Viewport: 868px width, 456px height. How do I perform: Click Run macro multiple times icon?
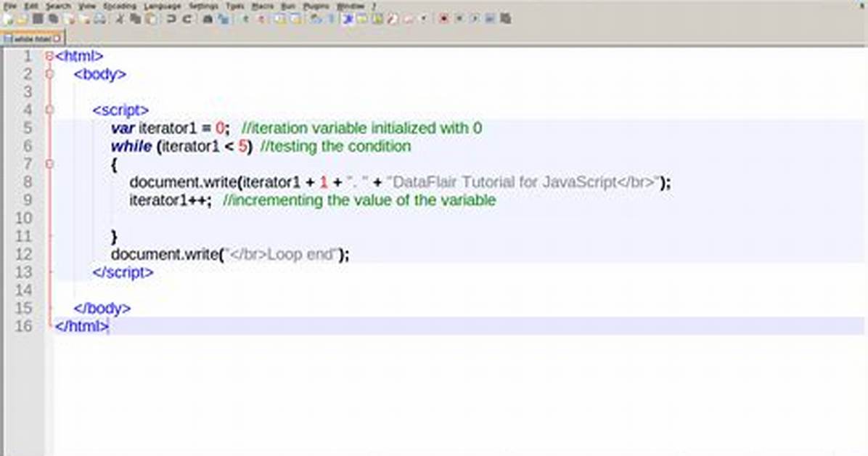490,19
